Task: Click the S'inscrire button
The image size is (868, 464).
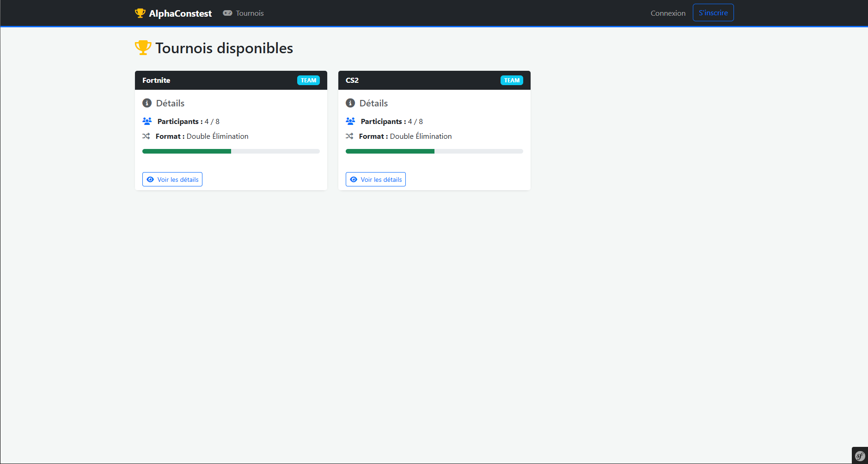Action: (713, 12)
